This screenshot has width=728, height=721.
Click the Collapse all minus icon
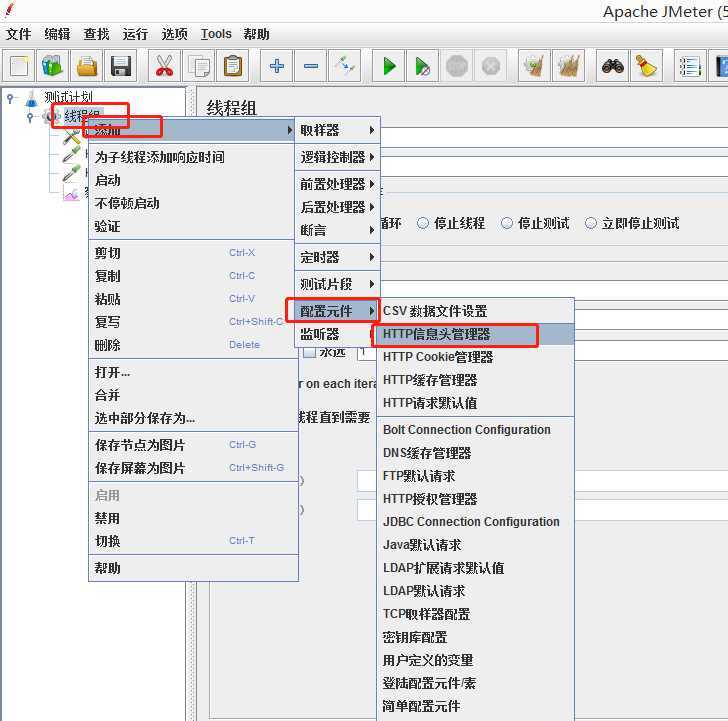click(311, 66)
